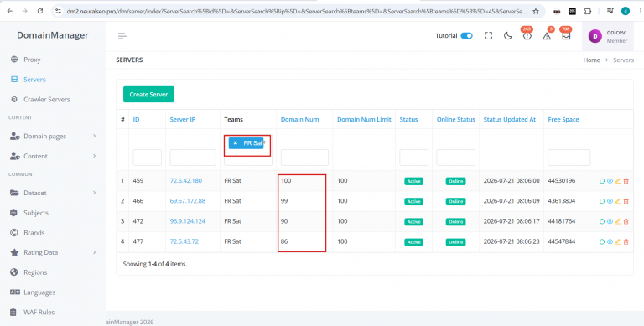Go to Regions page
The height and width of the screenshot is (326, 644).
pos(35,272)
